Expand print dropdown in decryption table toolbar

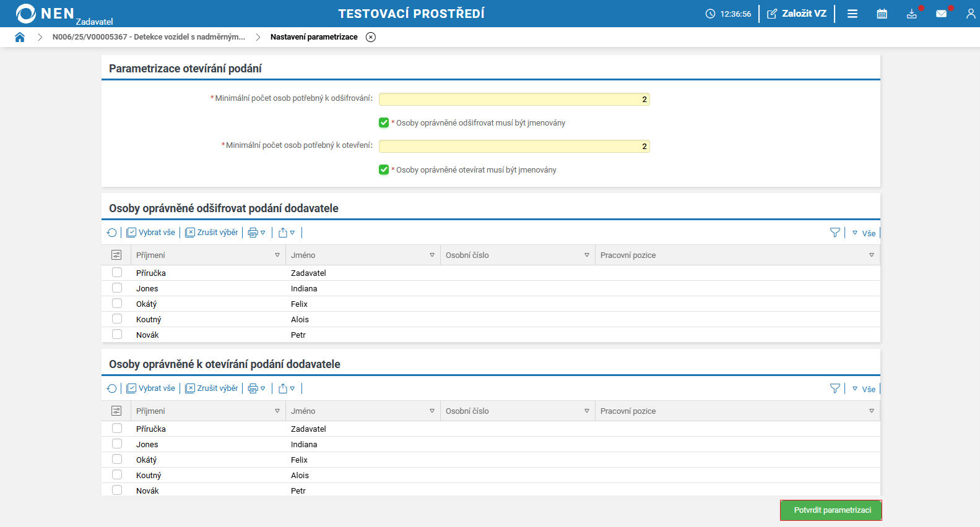click(x=256, y=233)
